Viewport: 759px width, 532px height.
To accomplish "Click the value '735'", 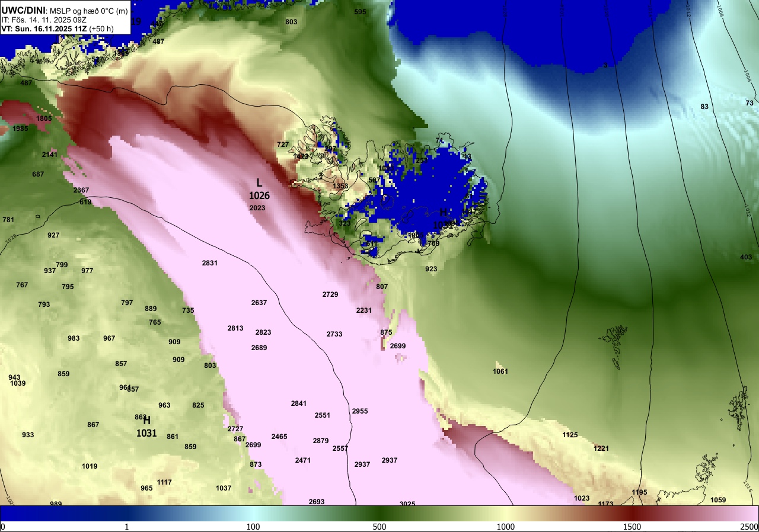I will pos(188,310).
